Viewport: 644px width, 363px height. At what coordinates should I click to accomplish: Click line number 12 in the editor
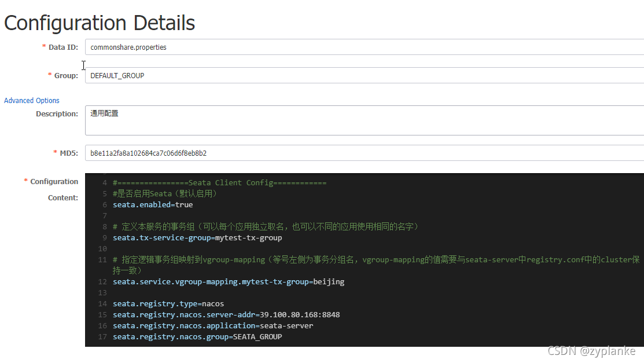click(102, 281)
